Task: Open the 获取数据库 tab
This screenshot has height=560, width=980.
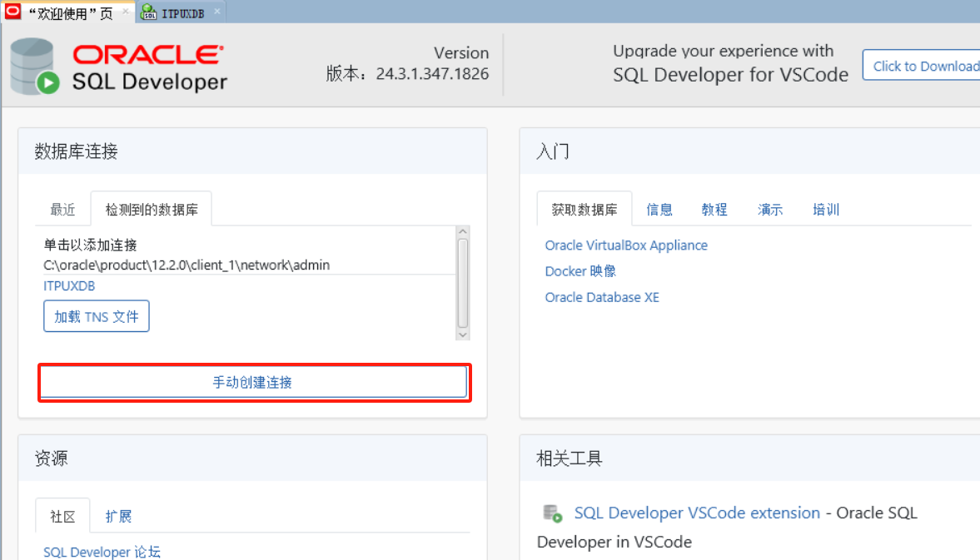Action: (585, 210)
